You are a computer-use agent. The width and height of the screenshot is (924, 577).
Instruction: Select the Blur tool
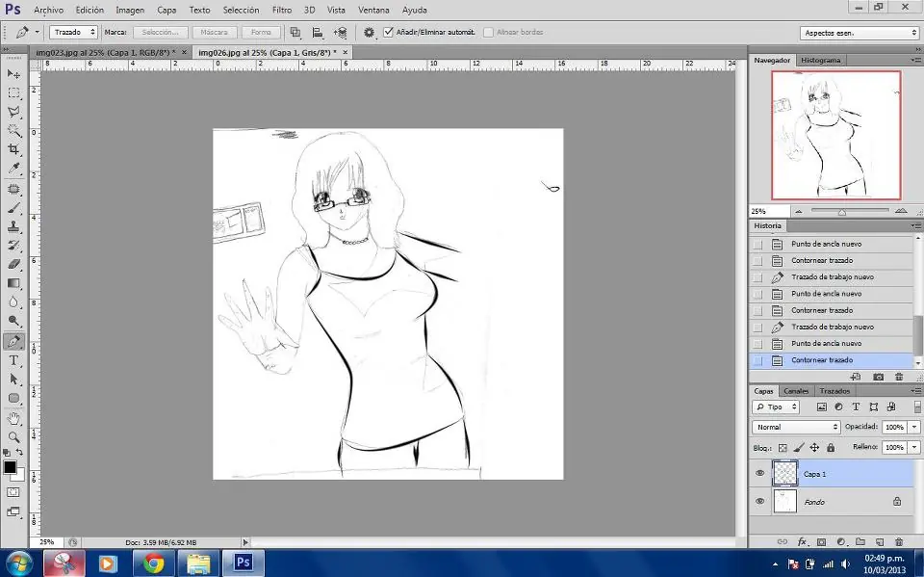pyautogui.click(x=13, y=302)
